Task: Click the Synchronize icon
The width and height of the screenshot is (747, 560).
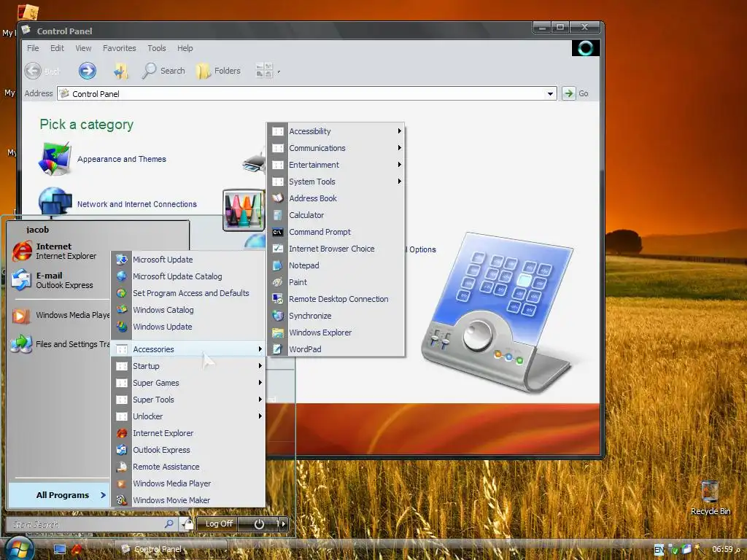Action: tap(278, 316)
